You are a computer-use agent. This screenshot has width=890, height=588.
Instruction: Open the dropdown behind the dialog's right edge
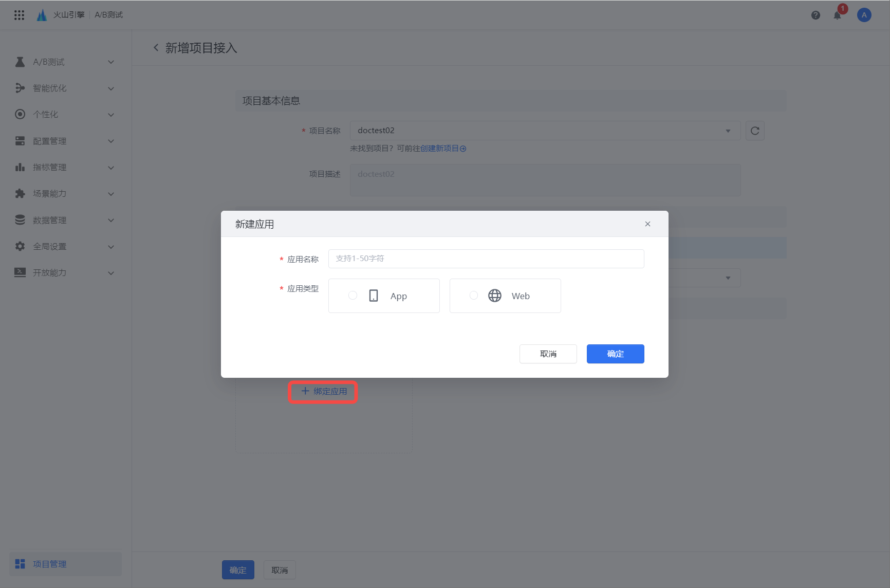[728, 278]
